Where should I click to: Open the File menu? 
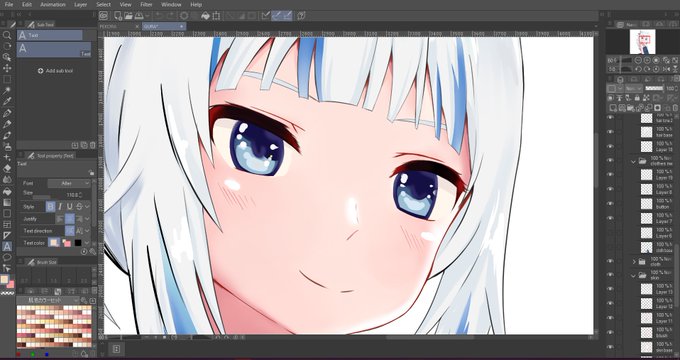pos(9,4)
